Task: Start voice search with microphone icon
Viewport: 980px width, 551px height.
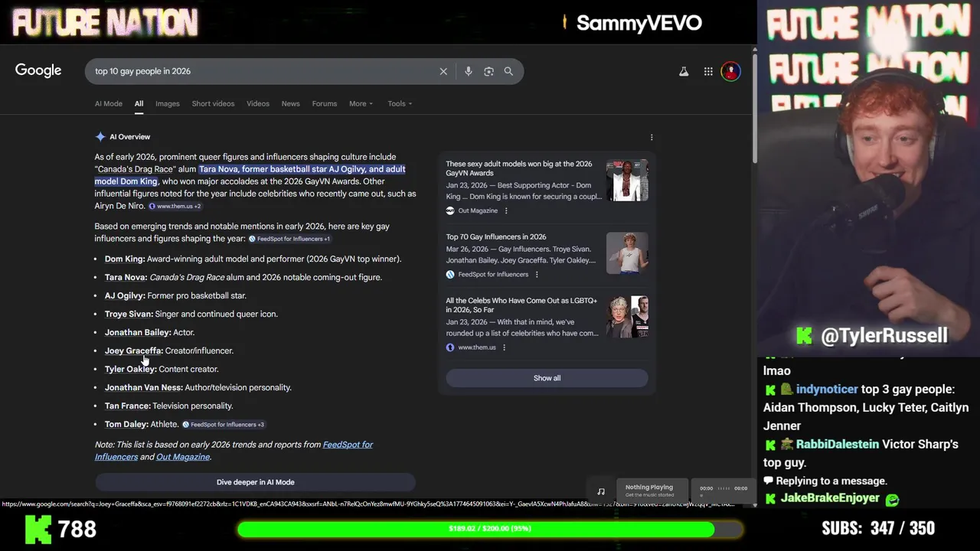Action: (469, 71)
